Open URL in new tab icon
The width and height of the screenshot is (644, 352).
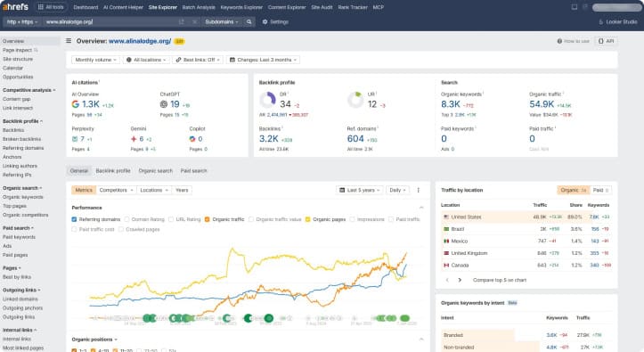pos(181,21)
